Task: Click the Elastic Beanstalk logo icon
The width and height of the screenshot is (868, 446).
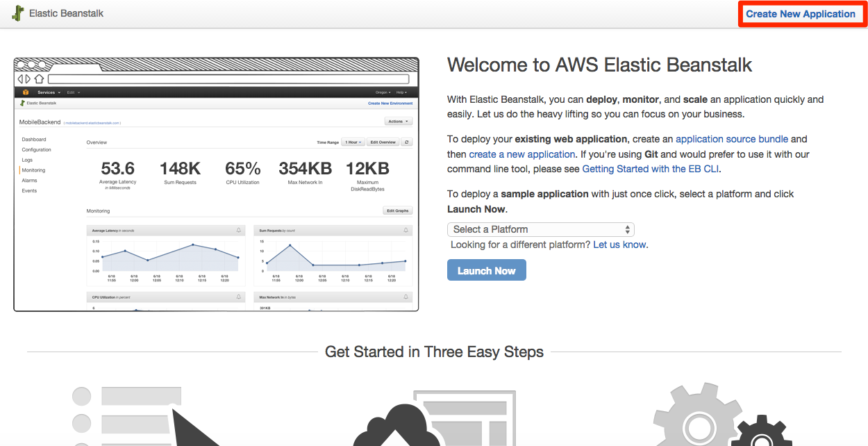Action: 17,13
